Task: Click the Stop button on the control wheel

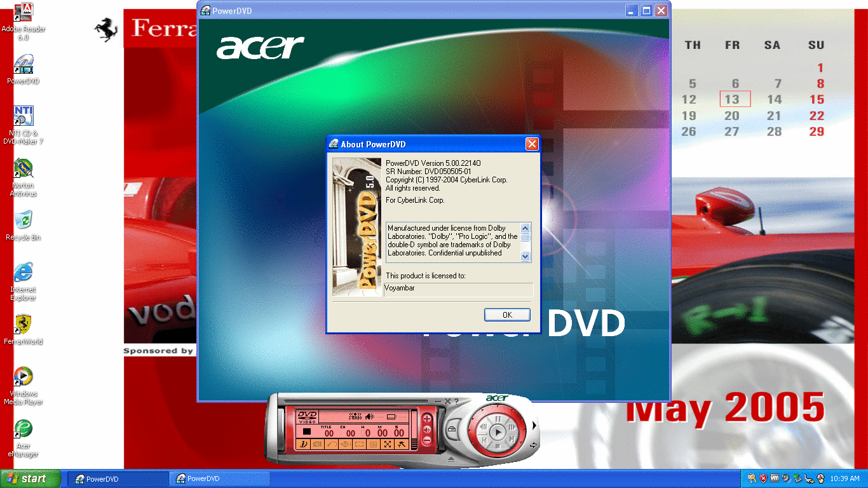Action: 498,446
